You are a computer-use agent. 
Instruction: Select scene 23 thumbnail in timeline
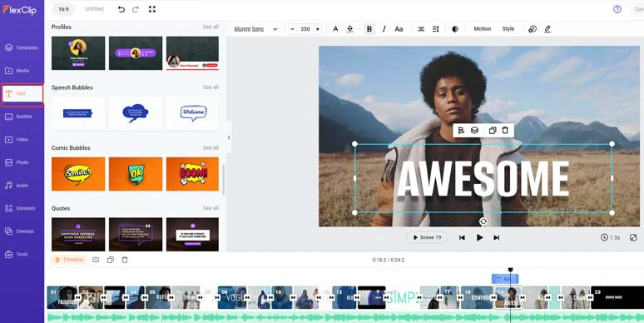point(617,297)
